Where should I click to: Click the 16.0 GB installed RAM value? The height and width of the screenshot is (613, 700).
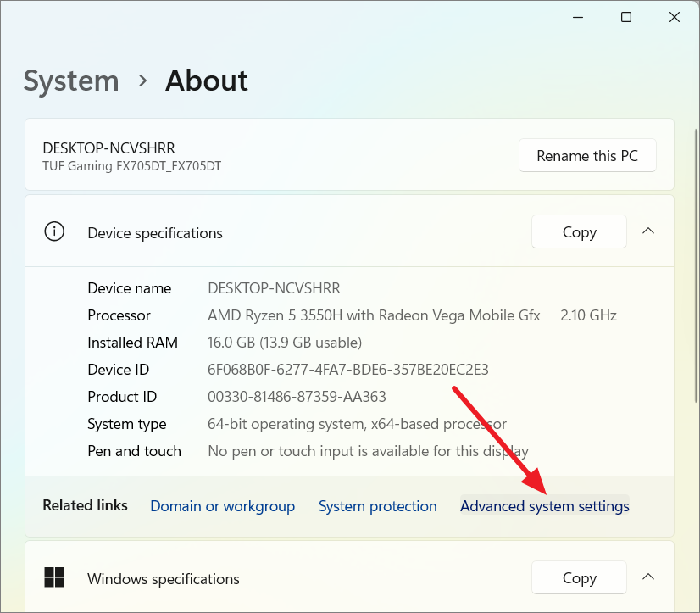pyautogui.click(x=285, y=343)
